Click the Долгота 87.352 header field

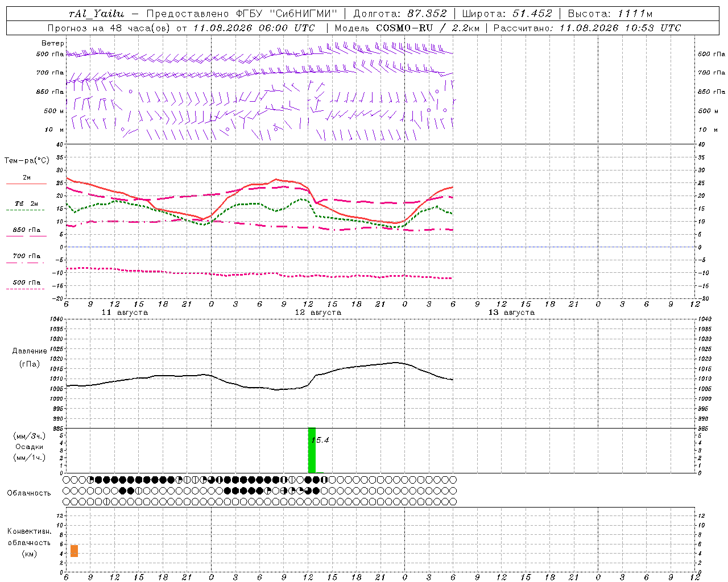(x=400, y=14)
